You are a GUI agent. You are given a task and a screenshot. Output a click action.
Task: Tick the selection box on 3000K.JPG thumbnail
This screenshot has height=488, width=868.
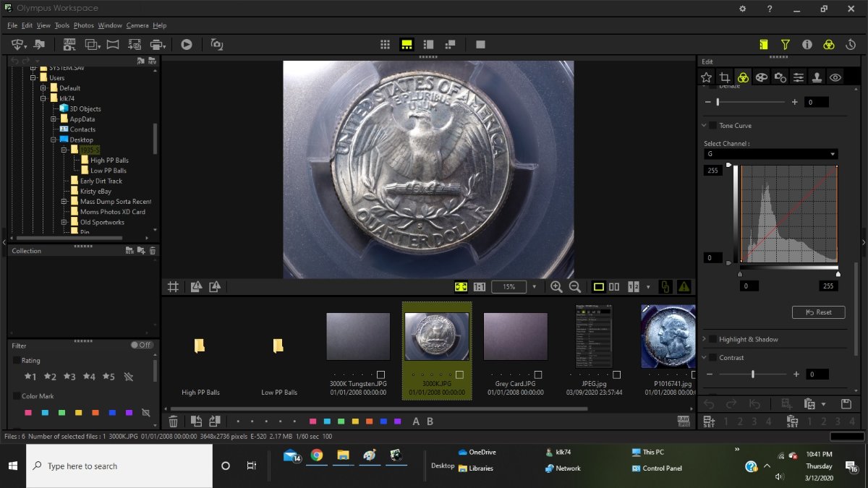pyautogui.click(x=459, y=374)
